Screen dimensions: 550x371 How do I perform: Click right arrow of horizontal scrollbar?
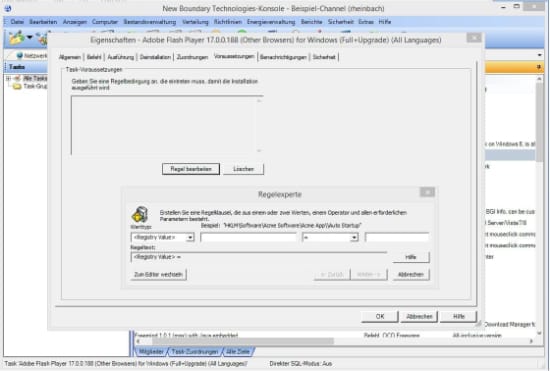point(531,341)
